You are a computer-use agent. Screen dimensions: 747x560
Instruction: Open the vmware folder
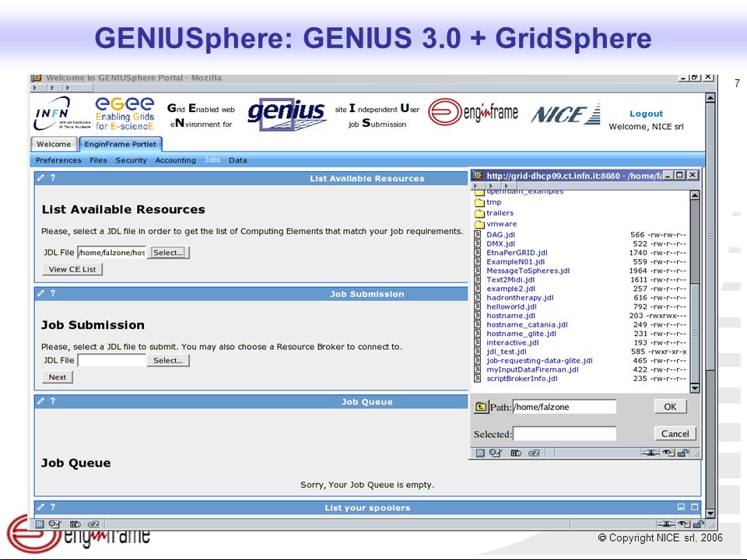(501, 224)
